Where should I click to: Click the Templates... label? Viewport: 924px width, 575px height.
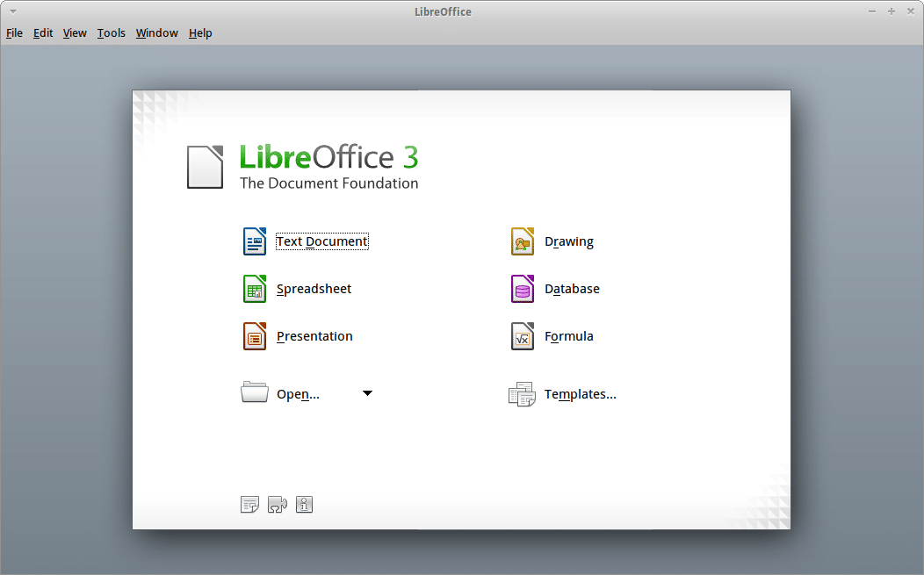coord(581,394)
